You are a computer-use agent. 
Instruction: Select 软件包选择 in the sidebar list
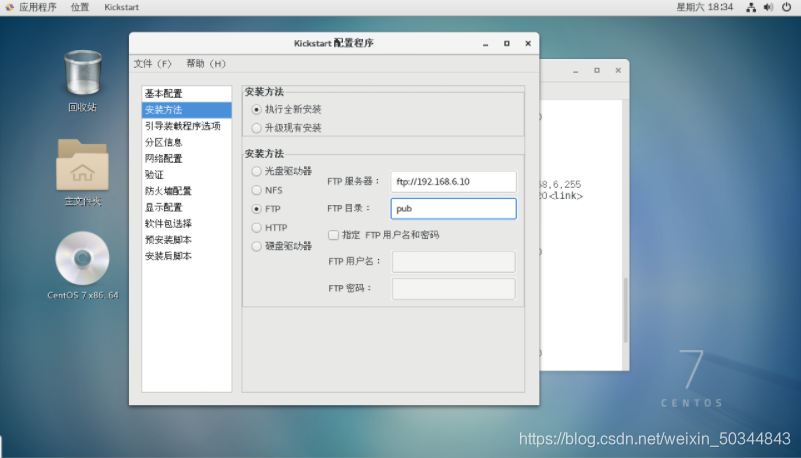pyautogui.click(x=186, y=224)
